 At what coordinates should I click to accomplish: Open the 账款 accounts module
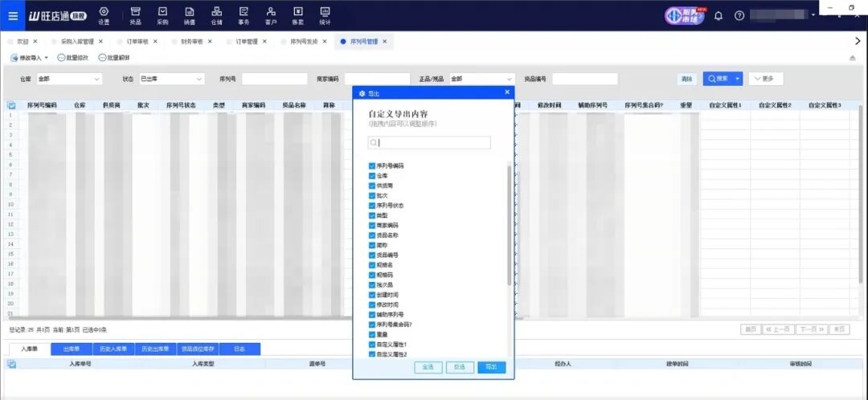click(x=298, y=17)
